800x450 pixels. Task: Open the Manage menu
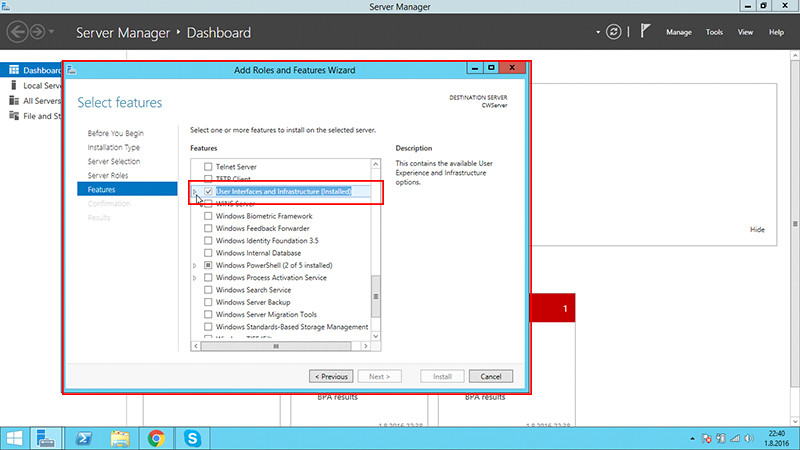679,32
